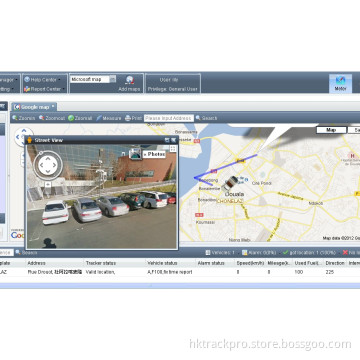Click the hospital H marker on map

(351, 155)
